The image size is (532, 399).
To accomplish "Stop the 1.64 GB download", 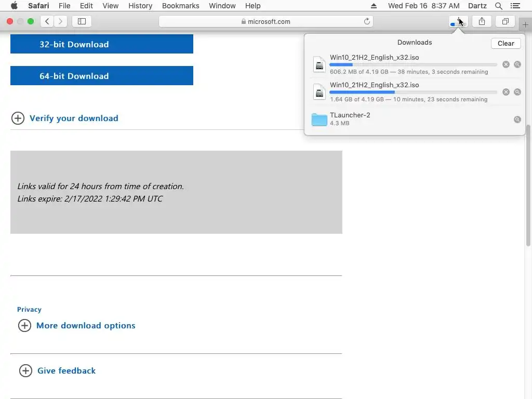I will (506, 92).
